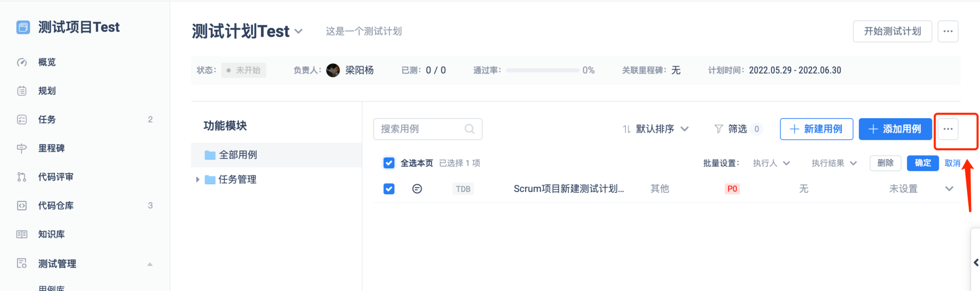This screenshot has height=291, width=980.
Task: Open the 知识库 knowledge base icon
Action: [x=22, y=235]
